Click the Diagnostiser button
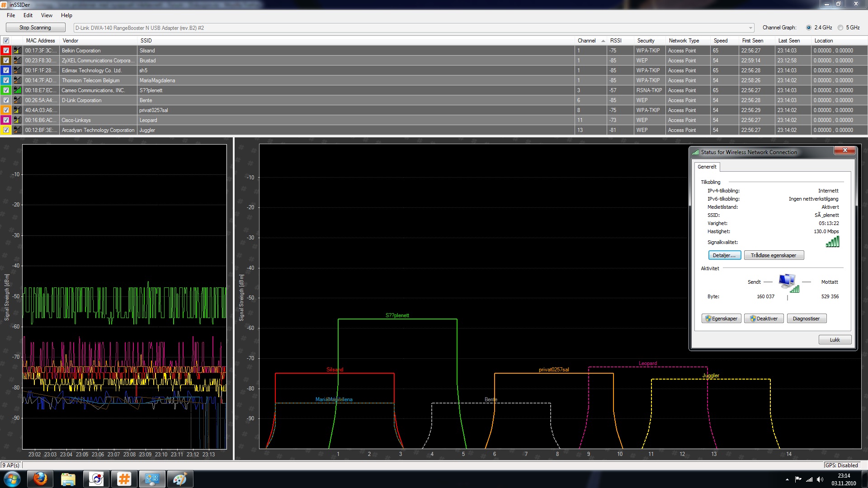 807,319
